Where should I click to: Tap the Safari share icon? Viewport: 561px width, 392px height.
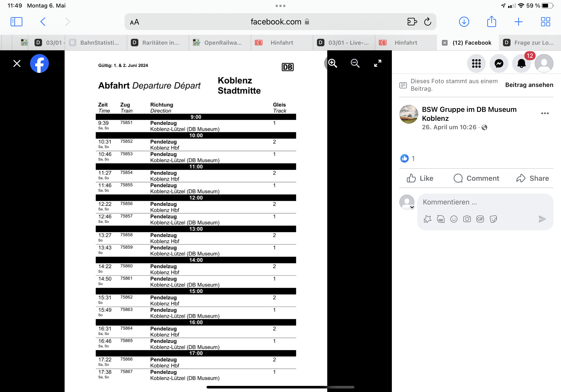[491, 22]
